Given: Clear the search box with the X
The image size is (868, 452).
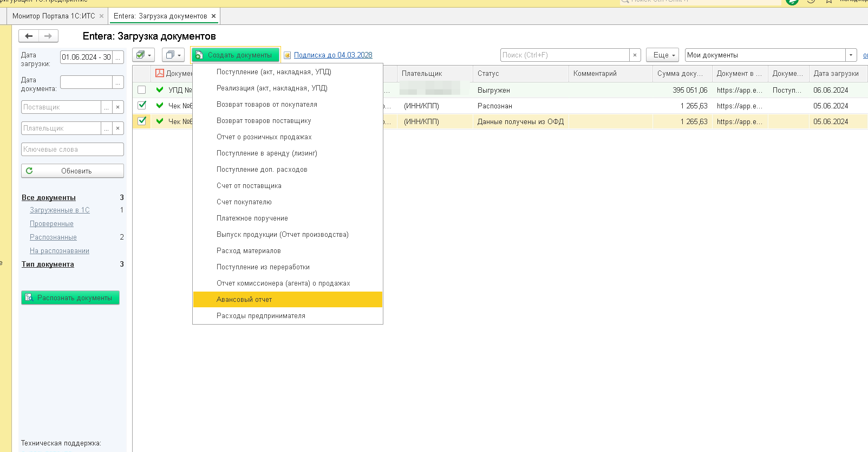Looking at the screenshot, I should [x=635, y=55].
